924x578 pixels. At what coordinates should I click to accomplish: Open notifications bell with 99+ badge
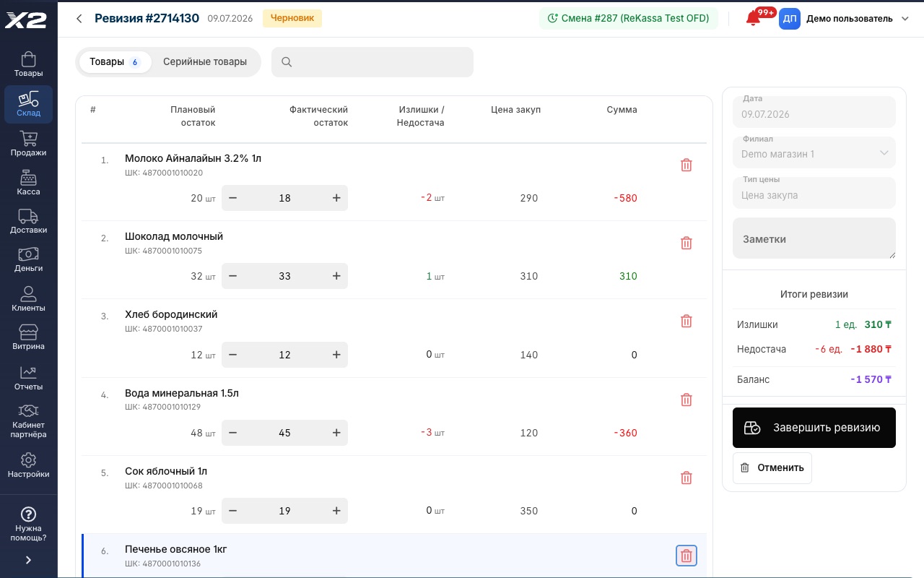tap(754, 19)
